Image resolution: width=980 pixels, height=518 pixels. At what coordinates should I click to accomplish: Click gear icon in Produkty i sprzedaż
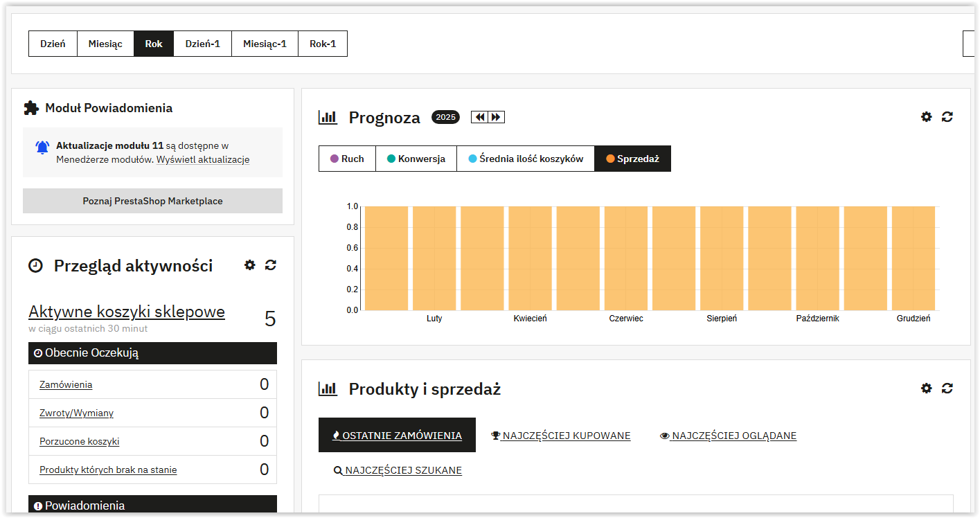point(926,388)
